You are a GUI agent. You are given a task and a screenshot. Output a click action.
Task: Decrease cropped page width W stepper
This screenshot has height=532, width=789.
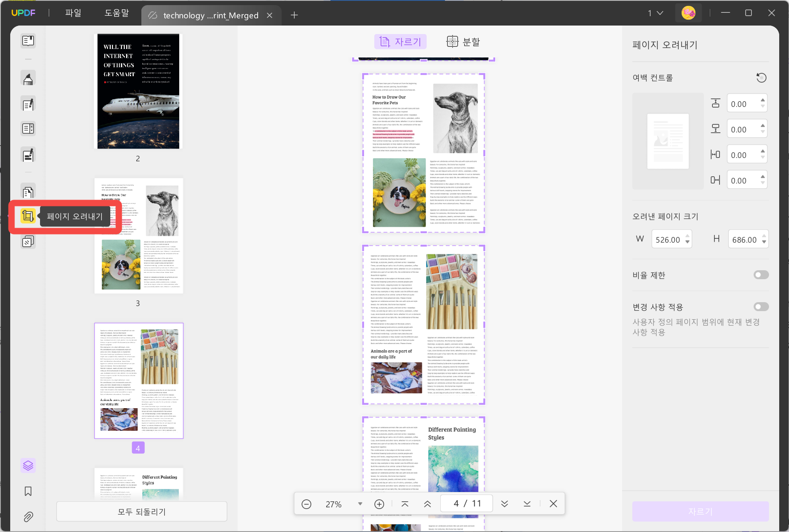pyautogui.click(x=687, y=242)
